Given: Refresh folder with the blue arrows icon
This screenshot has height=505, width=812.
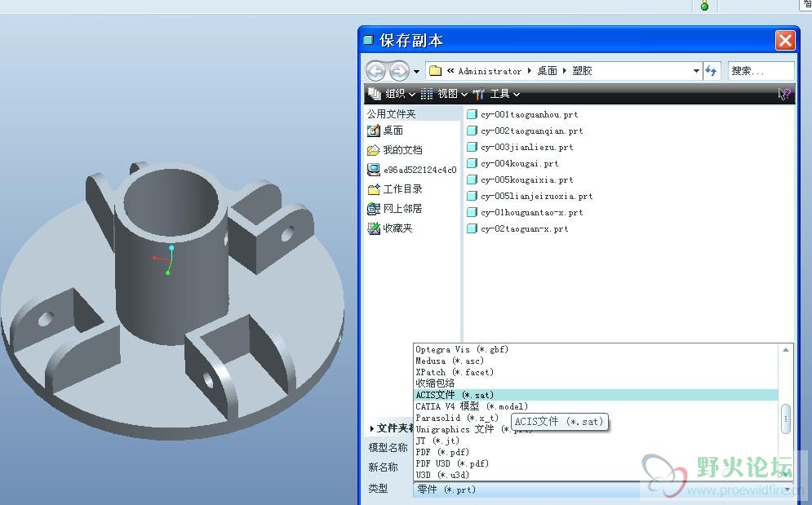Looking at the screenshot, I should coord(711,71).
